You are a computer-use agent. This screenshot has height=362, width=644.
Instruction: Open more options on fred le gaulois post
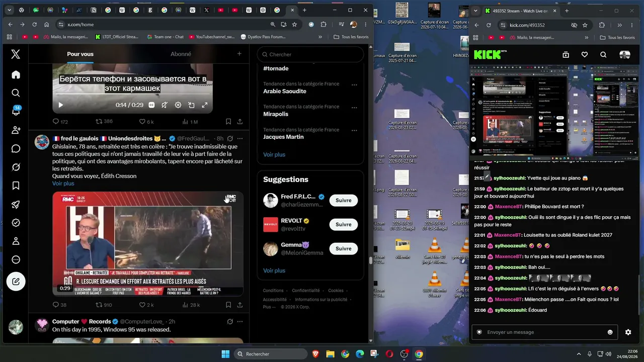(240, 138)
